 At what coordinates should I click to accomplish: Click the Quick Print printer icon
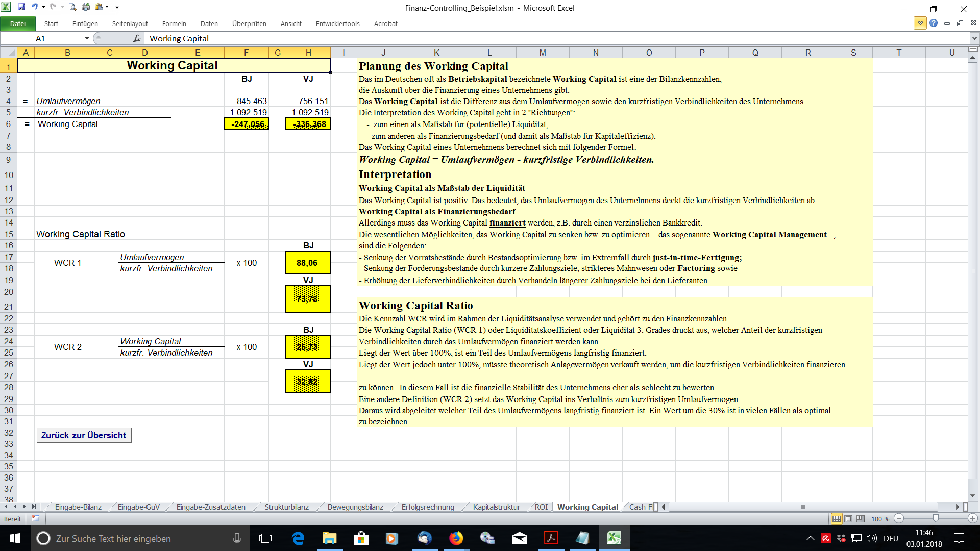click(x=86, y=7)
